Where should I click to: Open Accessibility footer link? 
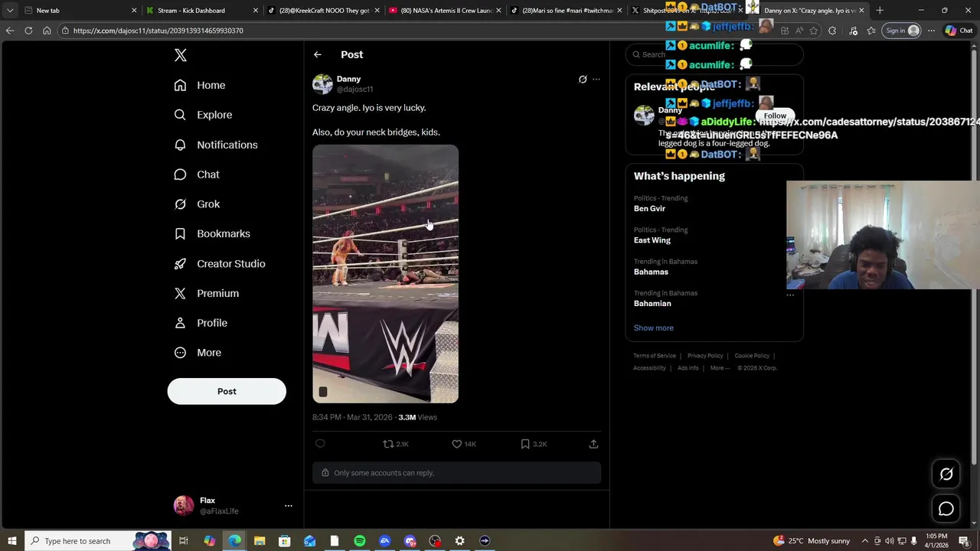tap(649, 368)
